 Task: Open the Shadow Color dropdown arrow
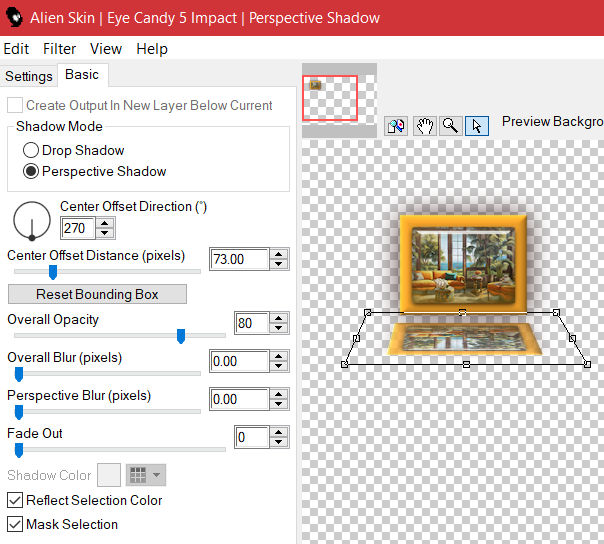click(156, 475)
